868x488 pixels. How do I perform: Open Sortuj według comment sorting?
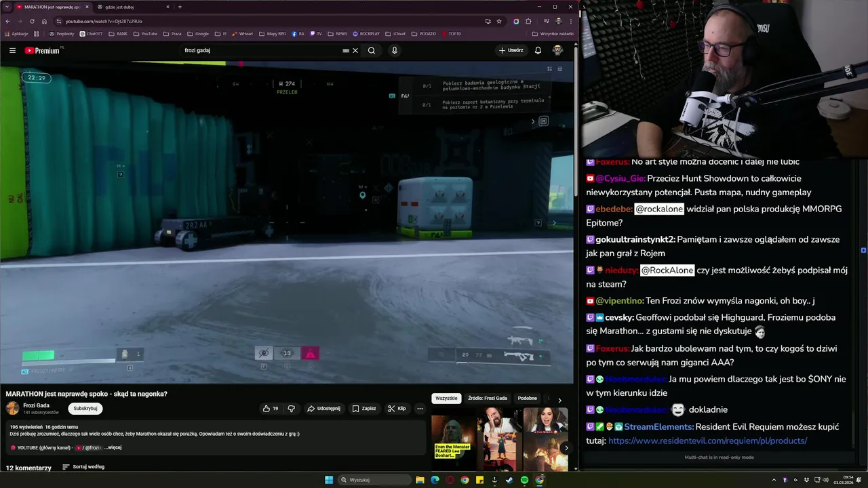(83, 467)
